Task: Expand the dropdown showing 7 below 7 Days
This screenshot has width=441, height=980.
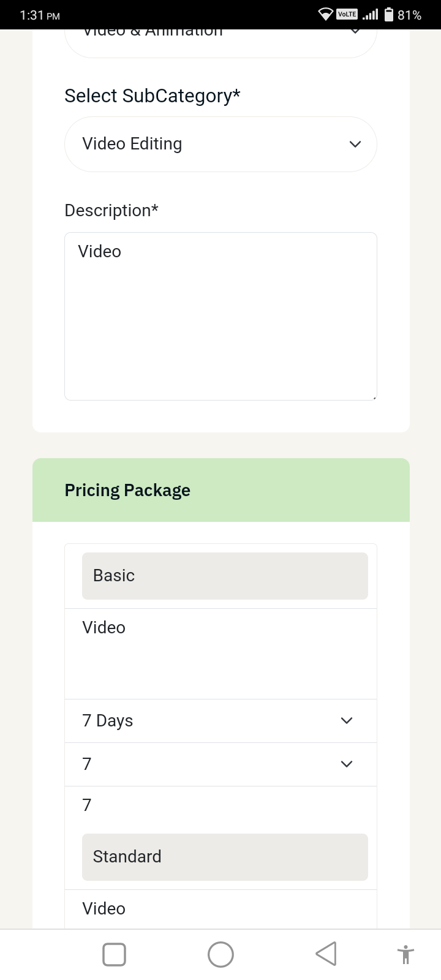Action: pos(221,764)
